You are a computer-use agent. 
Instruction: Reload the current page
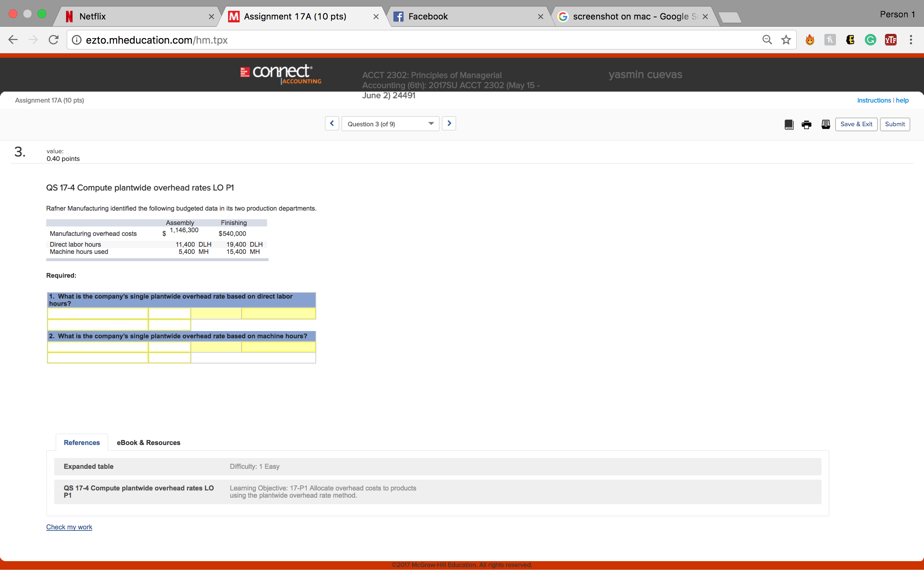pos(53,39)
